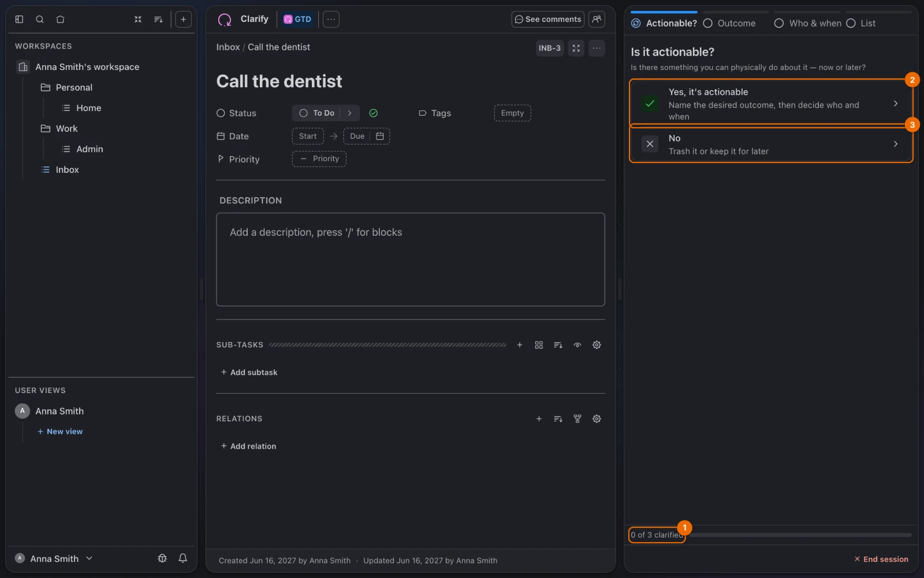This screenshot has width=924, height=578.
Task: Open the Start date picker
Action: (x=308, y=136)
